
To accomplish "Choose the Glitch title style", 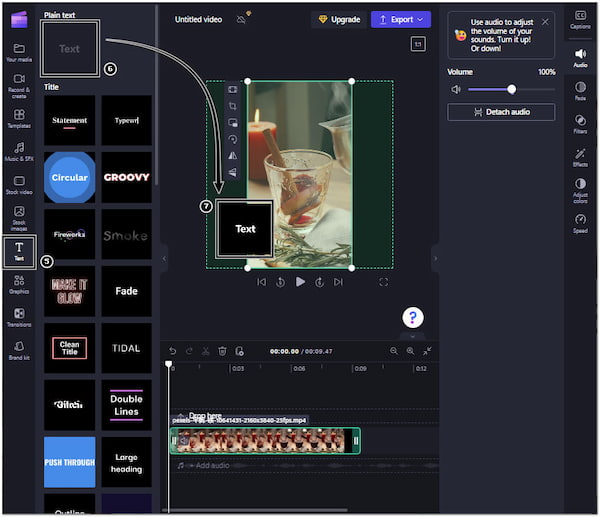I will [69, 405].
